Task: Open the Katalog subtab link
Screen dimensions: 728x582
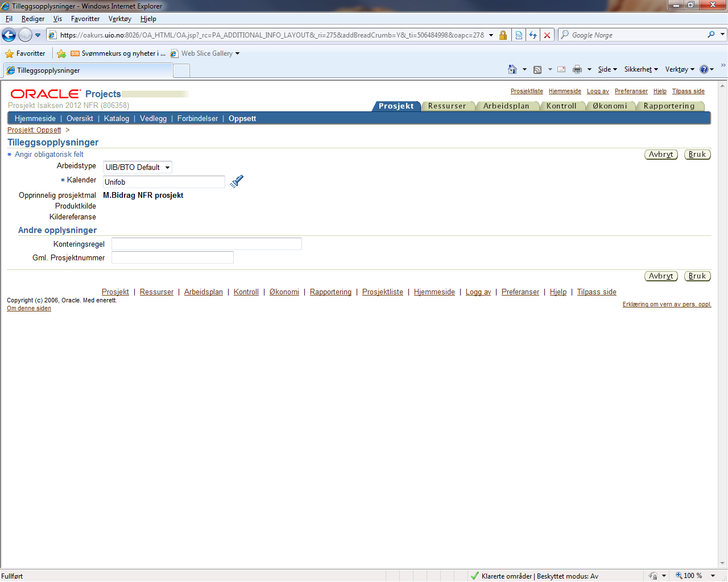Action: coord(117,119)
